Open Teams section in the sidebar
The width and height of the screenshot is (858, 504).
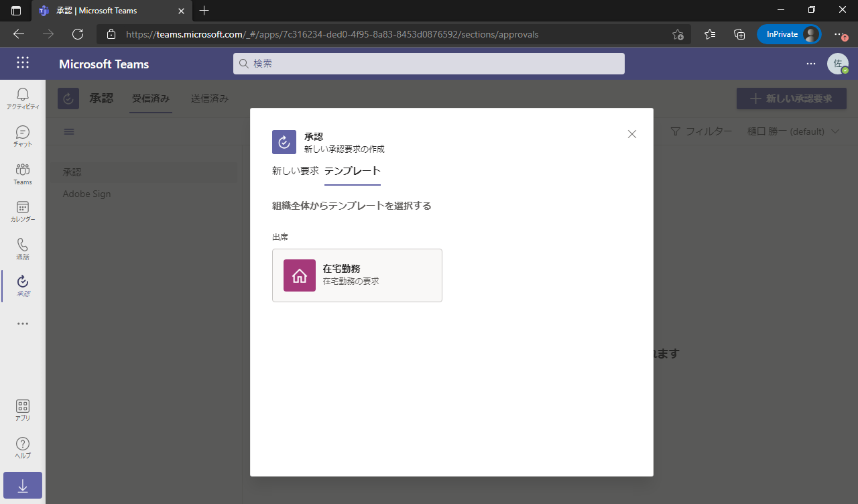(23, 174)
